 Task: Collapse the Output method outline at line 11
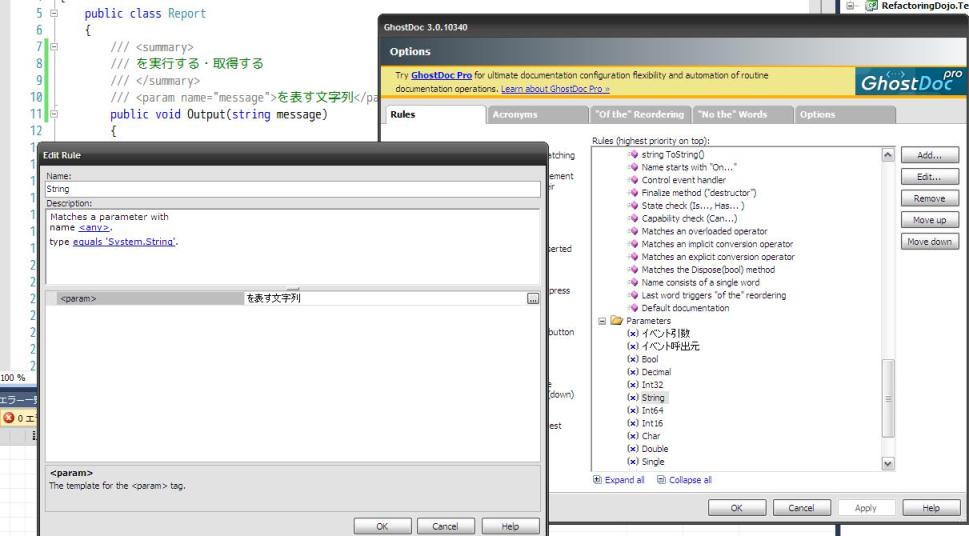54,114
